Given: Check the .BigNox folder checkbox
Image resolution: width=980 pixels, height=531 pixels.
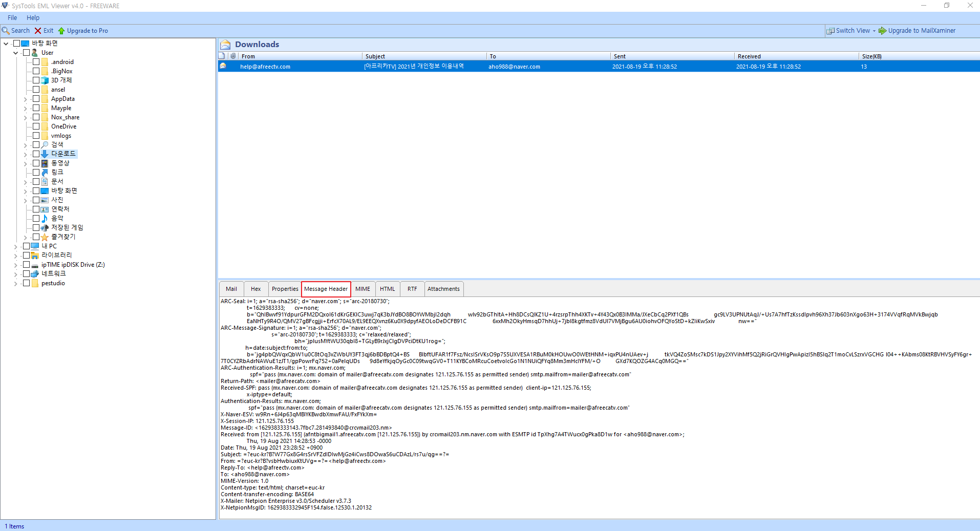Looking at the screenshot, I should tap(36, 71).
